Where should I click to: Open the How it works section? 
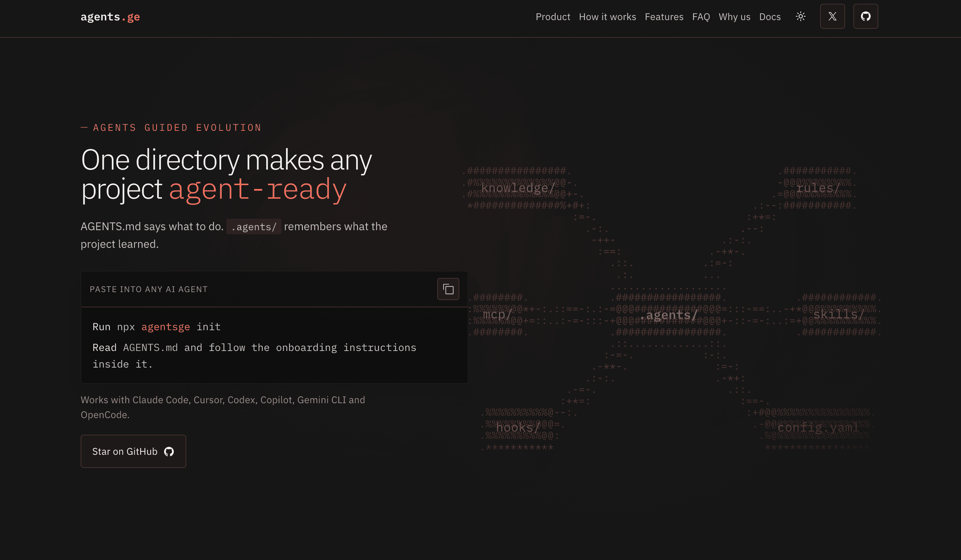607,17
